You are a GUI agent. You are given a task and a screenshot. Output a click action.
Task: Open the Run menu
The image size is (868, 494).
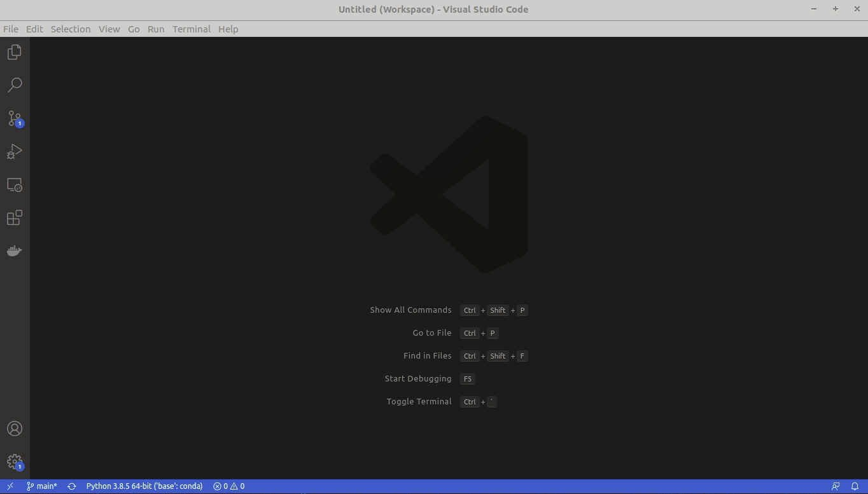[x=156, y=29]
